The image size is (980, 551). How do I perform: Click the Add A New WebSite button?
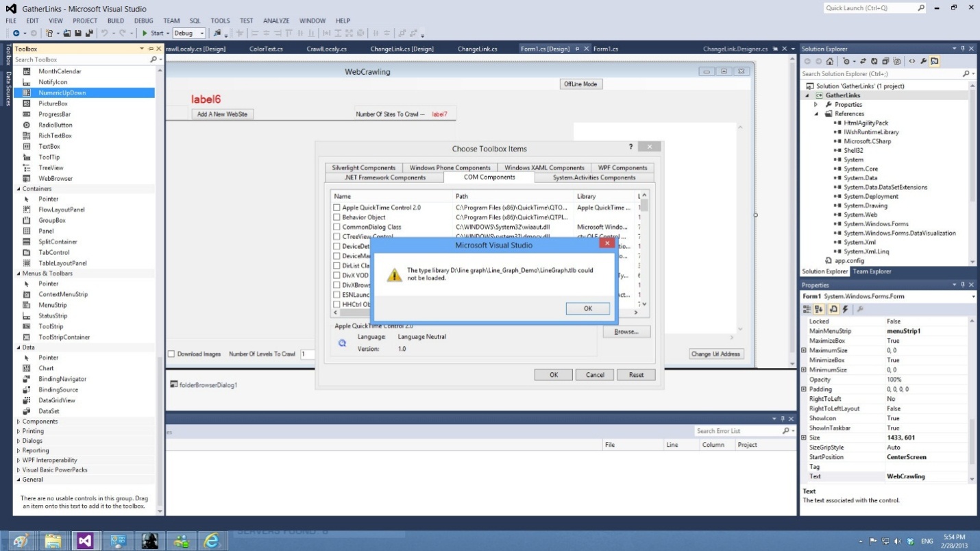222,114
